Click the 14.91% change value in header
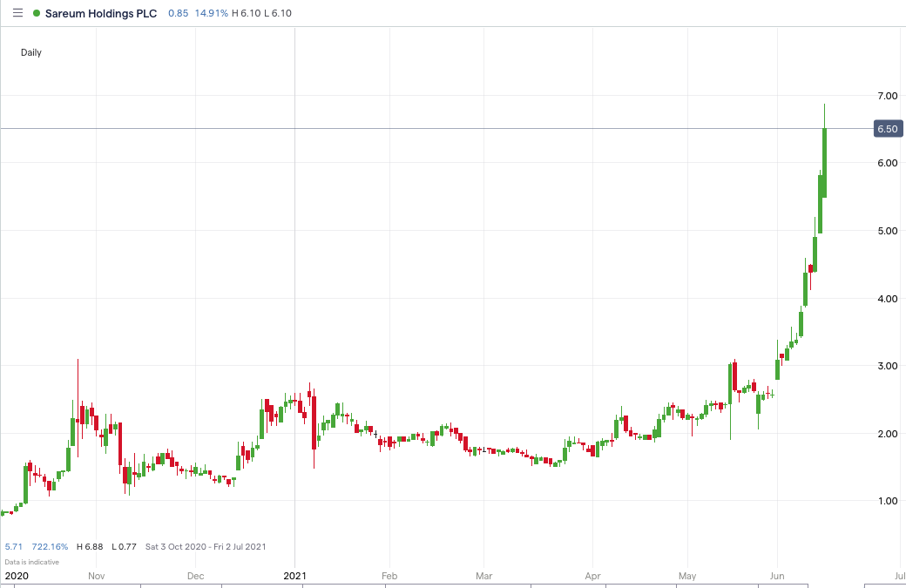Viewport: 906px width, 588px height. [x=213, y=14]
